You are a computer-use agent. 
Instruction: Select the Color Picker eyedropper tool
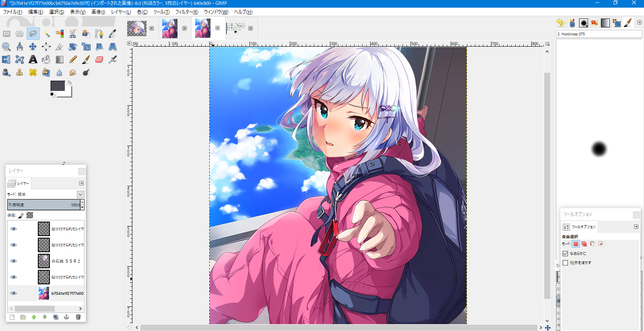point(113,34)
